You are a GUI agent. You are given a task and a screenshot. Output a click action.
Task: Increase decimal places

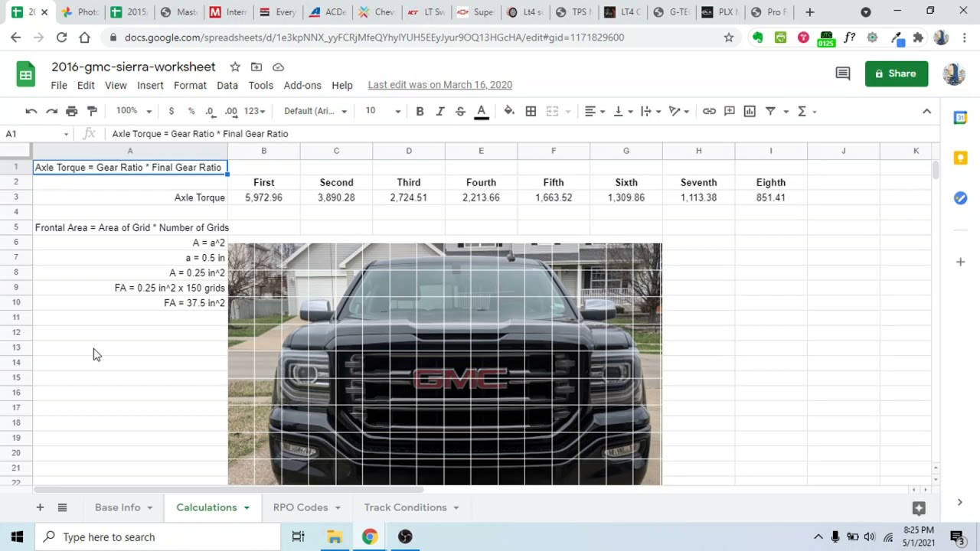tap(230, 111)
